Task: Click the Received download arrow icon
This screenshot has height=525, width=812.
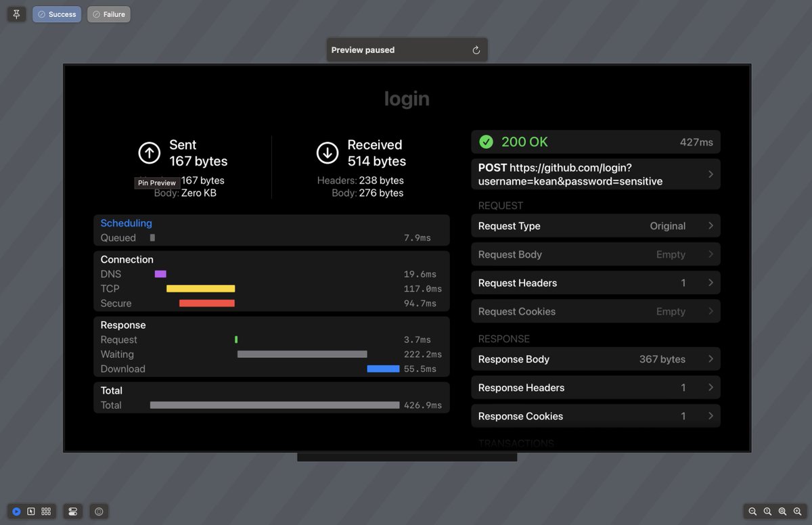Action: 328,153
